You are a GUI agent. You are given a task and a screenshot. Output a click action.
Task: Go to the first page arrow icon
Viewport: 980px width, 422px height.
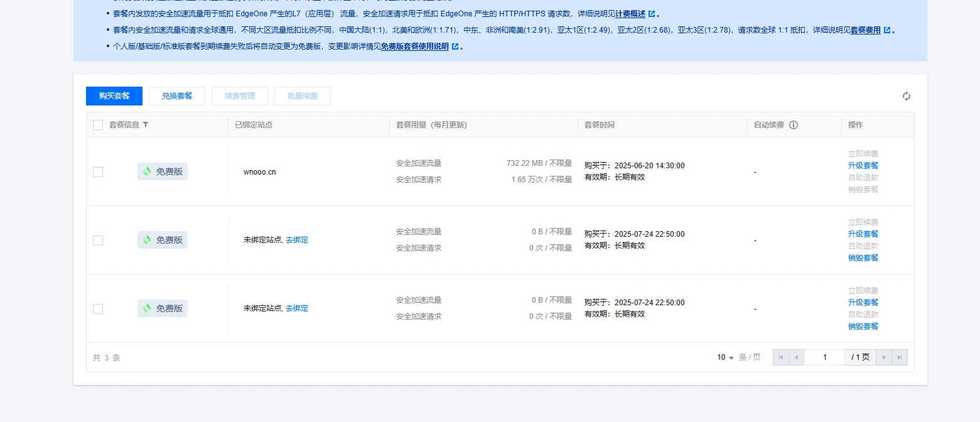click(780, 357)
